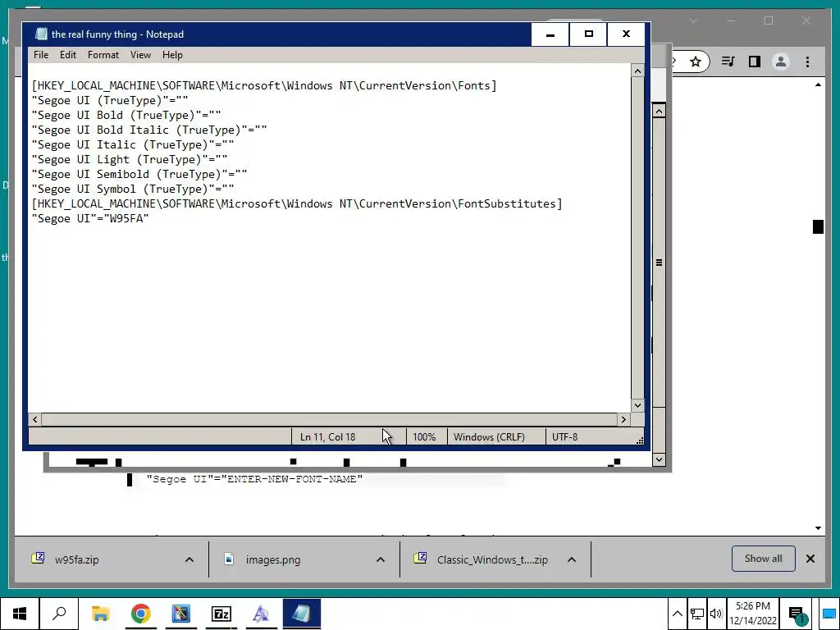Click the "Segoe UI Bold Italic (TrueType)" line

(149, 130)
